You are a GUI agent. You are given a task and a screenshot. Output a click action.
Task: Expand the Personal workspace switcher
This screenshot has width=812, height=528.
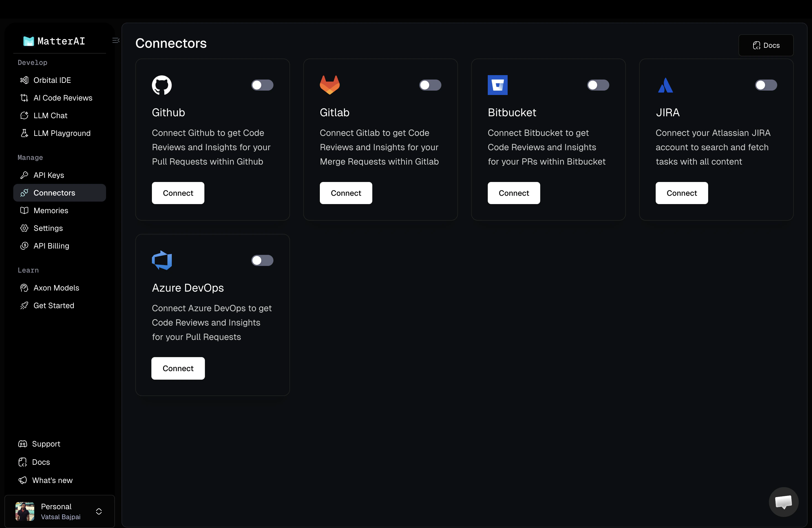pos(99,512)
